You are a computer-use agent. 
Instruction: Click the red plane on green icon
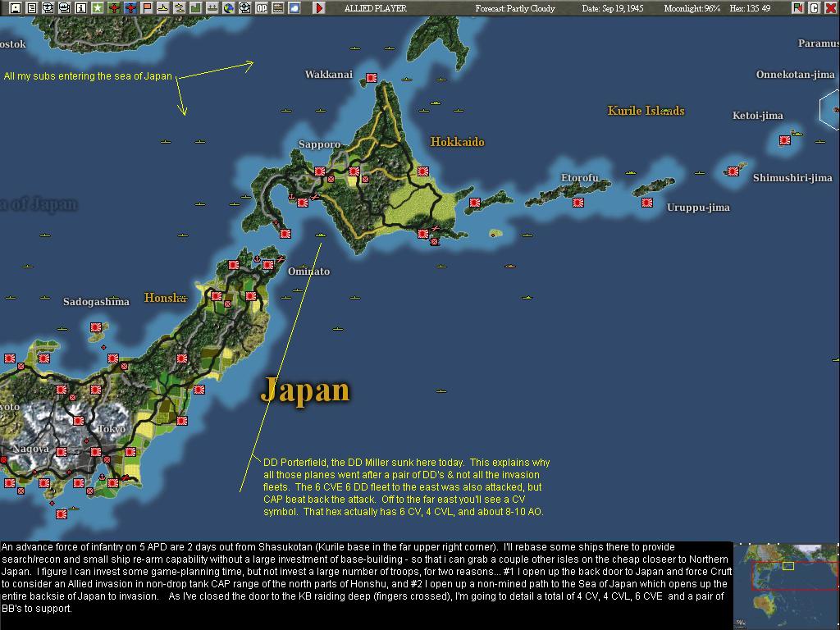tap(114, 8)
